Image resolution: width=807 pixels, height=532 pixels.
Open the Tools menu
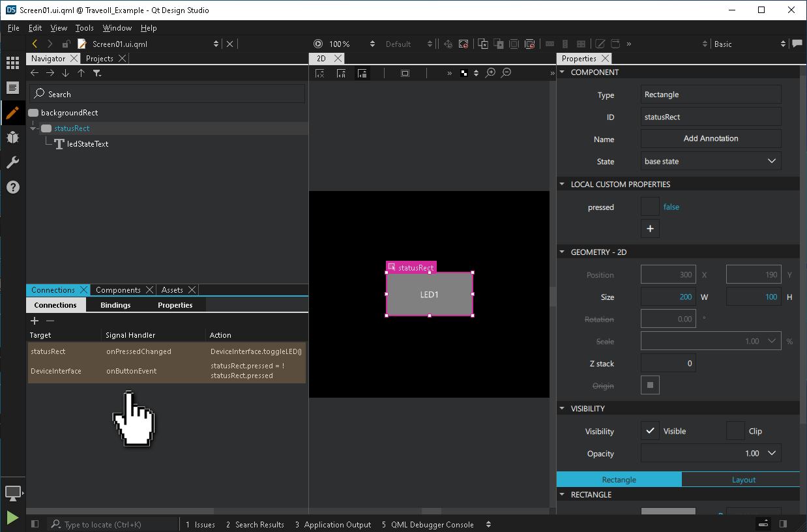coord(84,28)
